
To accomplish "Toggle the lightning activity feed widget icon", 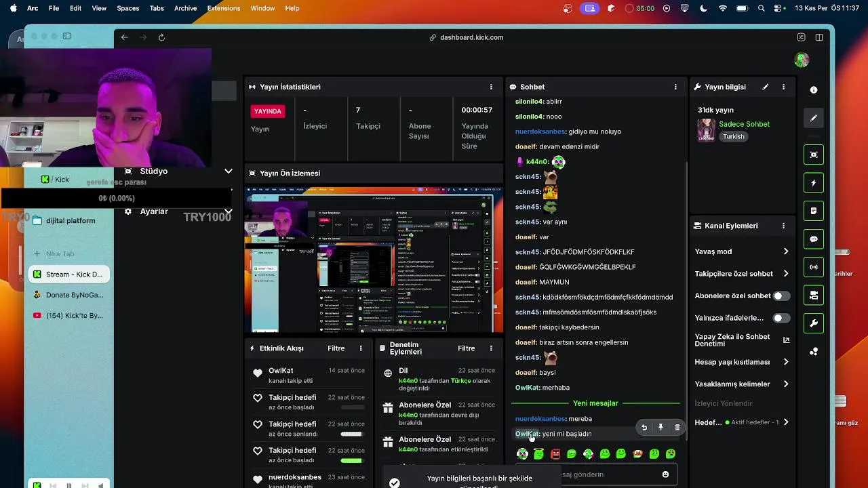I will click(814, 183).
